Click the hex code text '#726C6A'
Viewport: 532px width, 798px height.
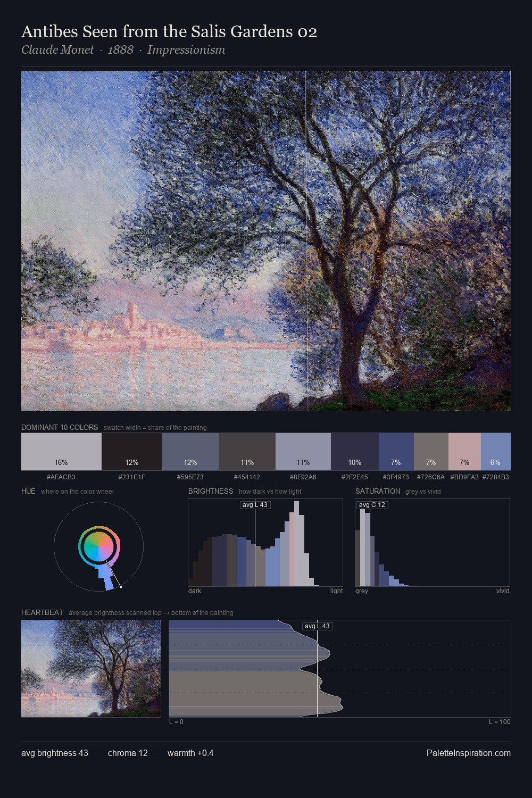pyautogui.click(x=431, y=477)
